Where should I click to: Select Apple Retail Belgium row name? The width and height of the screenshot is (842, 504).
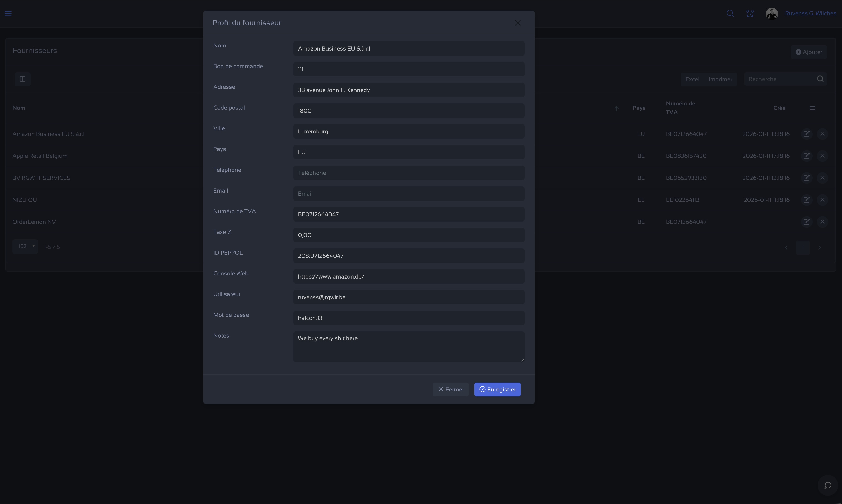[x=40, y=156]
